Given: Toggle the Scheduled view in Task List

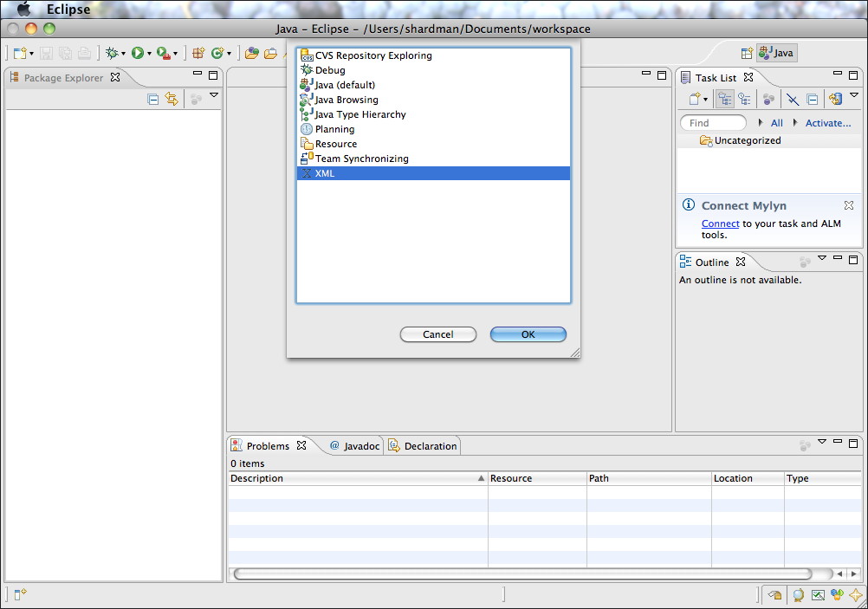Looking at the screenshot, I should coord(744,99).
